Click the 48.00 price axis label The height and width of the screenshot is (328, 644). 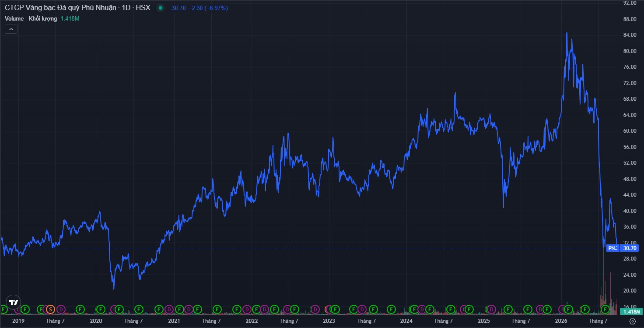click(630, 179)
